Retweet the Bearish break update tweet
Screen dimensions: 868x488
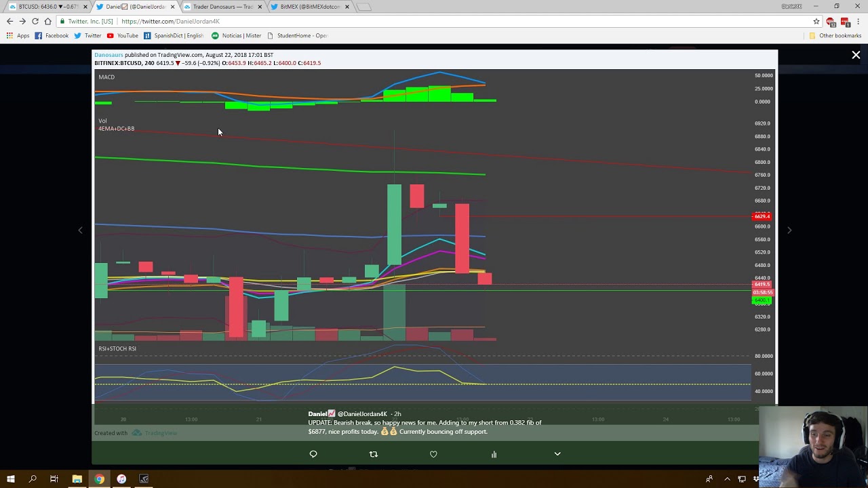point(373,454)
